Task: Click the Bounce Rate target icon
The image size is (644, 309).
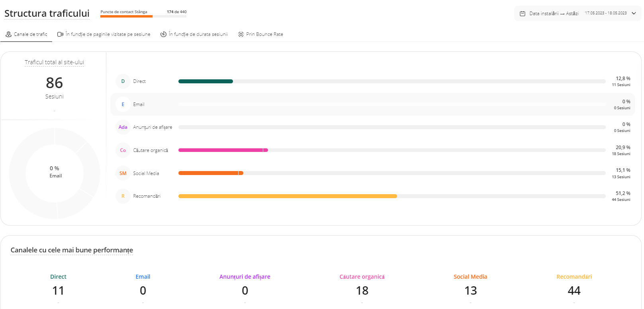Action: [x=241, y=34]
